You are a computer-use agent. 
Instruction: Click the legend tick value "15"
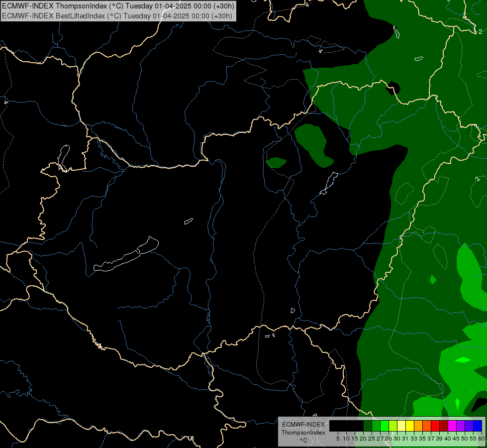[x=355, y=439]
